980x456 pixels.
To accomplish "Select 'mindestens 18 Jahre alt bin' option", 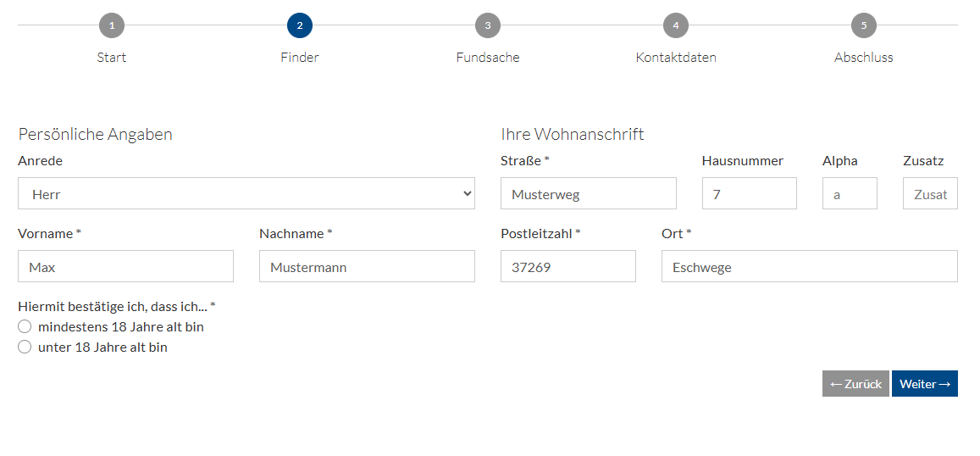I will tap(25, 326).
